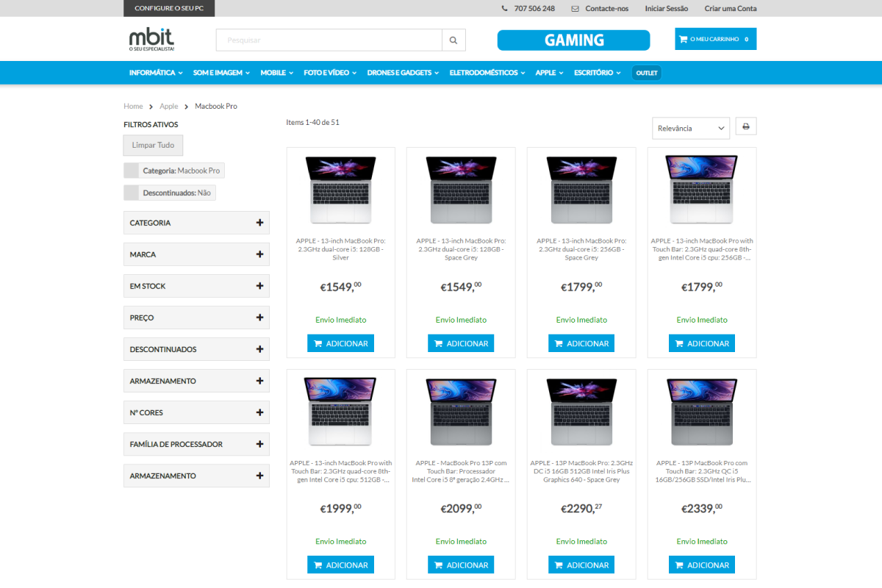Click the shopping cart icon in O Meu Carrinho
This screenshot has width=882, height=588.
pyautogui.click(x=684, y=39)
